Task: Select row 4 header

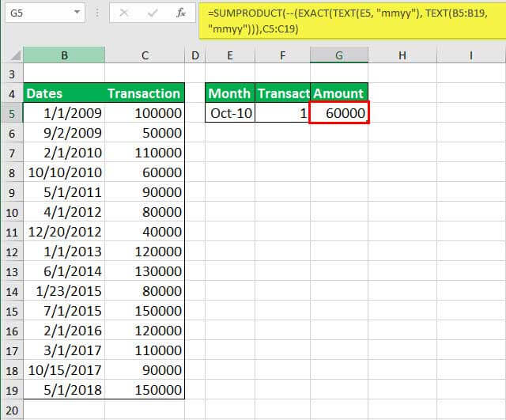Action: [x=12, y=93]
